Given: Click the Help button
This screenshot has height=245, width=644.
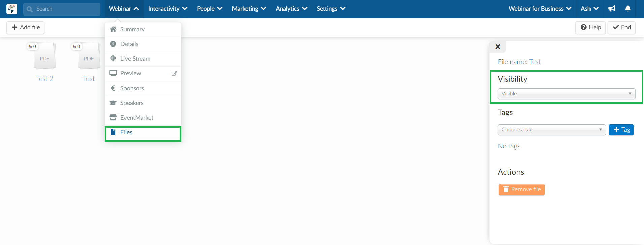Looking at the screenshot, I should (x=591, y=27).
